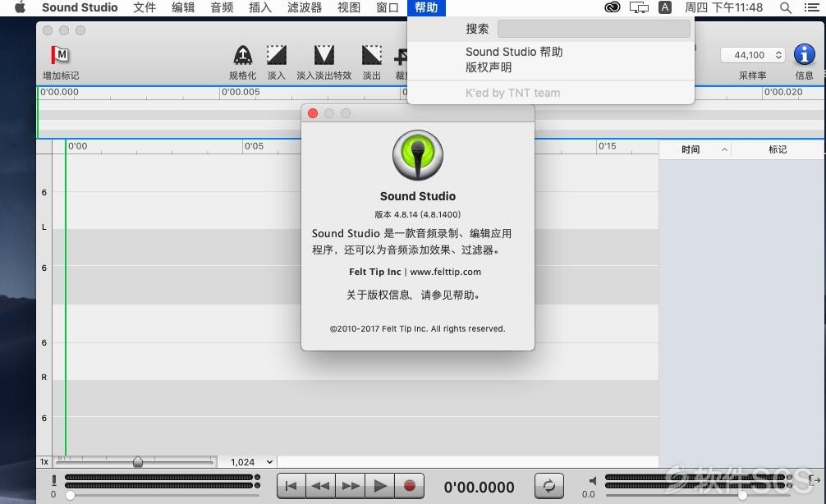
Task: Jump to the start with skip-back button
Action: coord(291,486)
